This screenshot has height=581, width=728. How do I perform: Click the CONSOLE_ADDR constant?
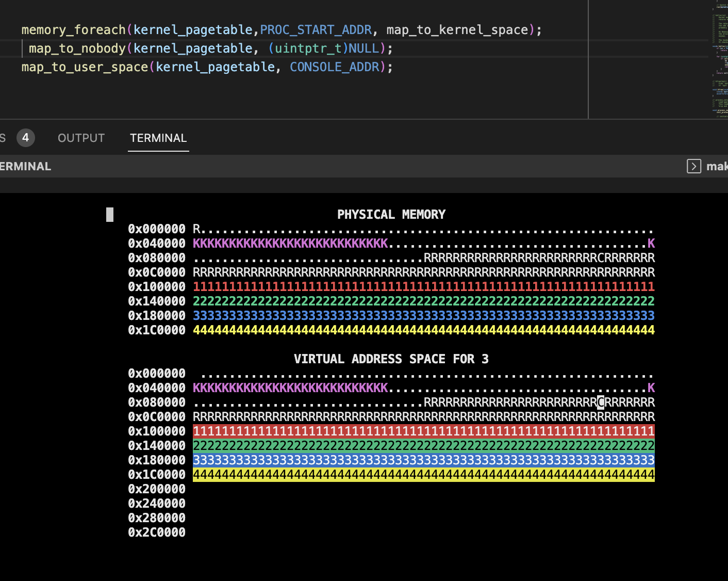tap(334, 67)
